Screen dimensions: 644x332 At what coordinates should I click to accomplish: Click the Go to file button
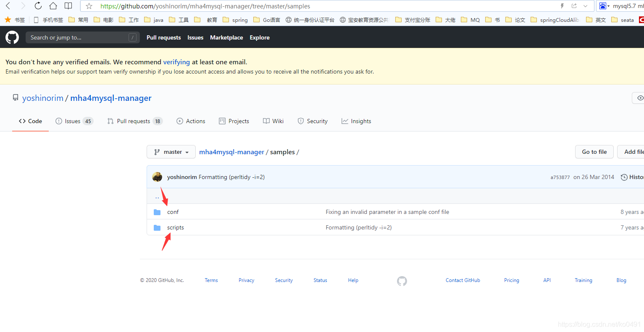(594, 152)
